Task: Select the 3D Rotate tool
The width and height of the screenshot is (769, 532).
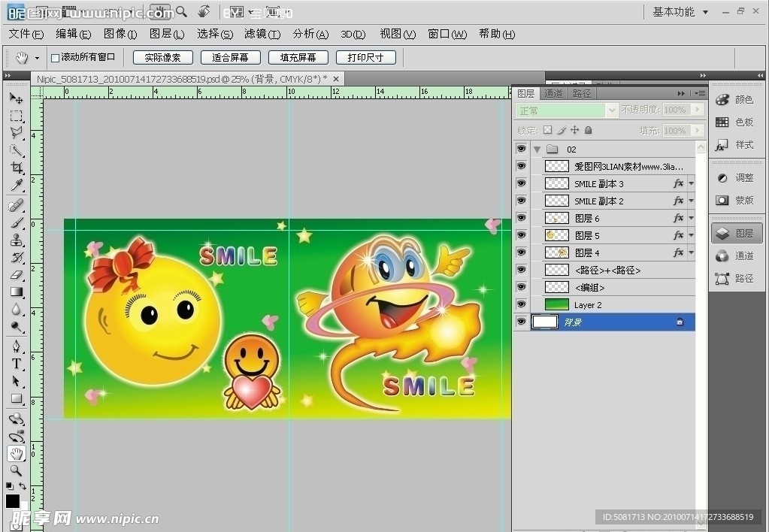Action: (17, 419)
